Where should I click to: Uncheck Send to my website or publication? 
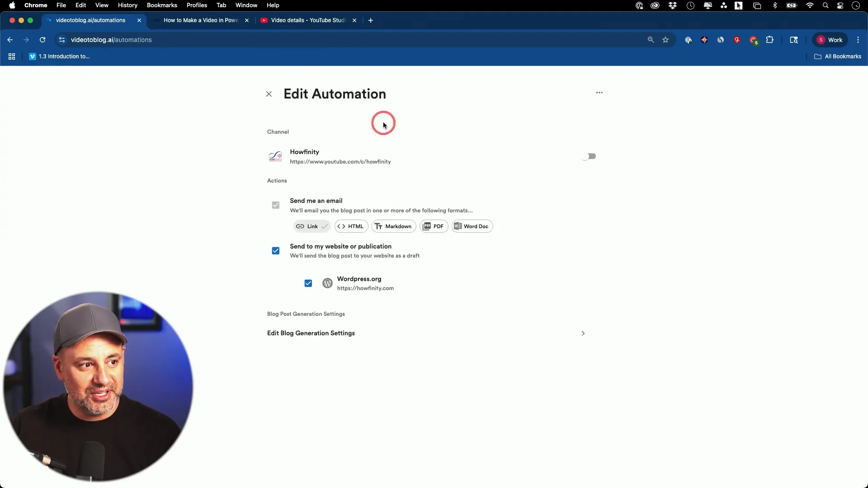pyautogui.click(x=276, y=251)
